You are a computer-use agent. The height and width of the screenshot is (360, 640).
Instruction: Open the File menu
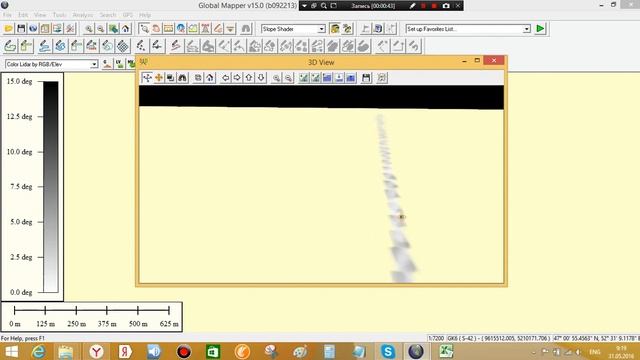tap(7, 15)
